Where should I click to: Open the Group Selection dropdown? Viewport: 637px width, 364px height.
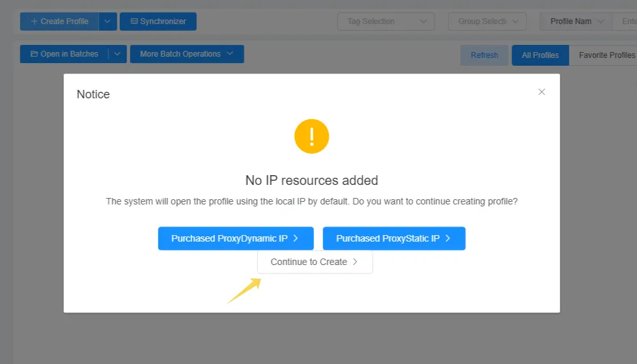[x=487, y=21]
